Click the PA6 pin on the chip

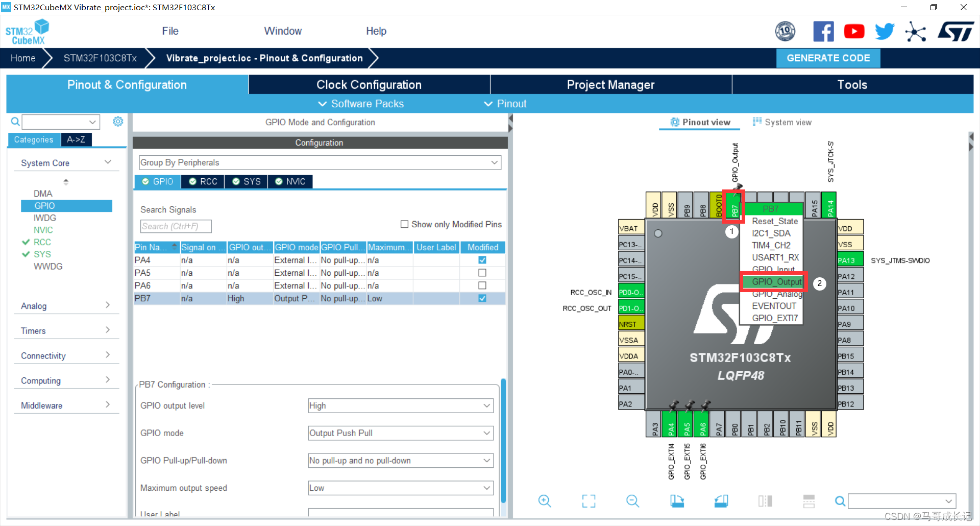point(702,424)
